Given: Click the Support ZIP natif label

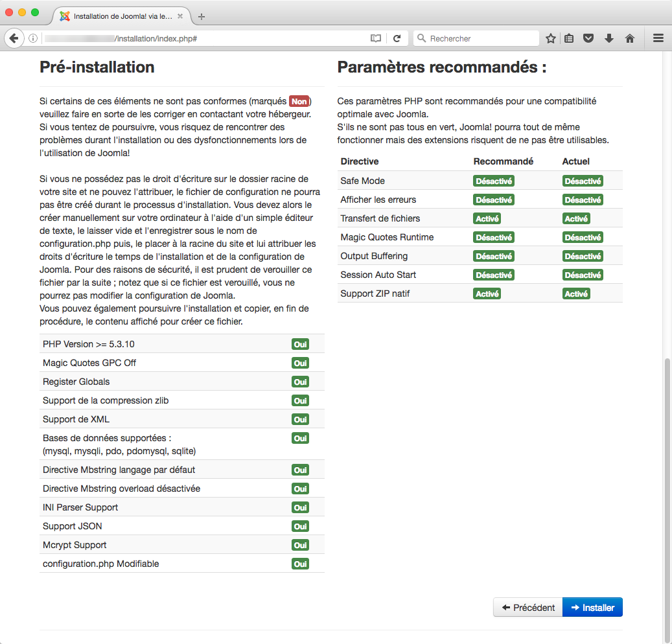Looking at the screenshot, I should coord(375,294).
